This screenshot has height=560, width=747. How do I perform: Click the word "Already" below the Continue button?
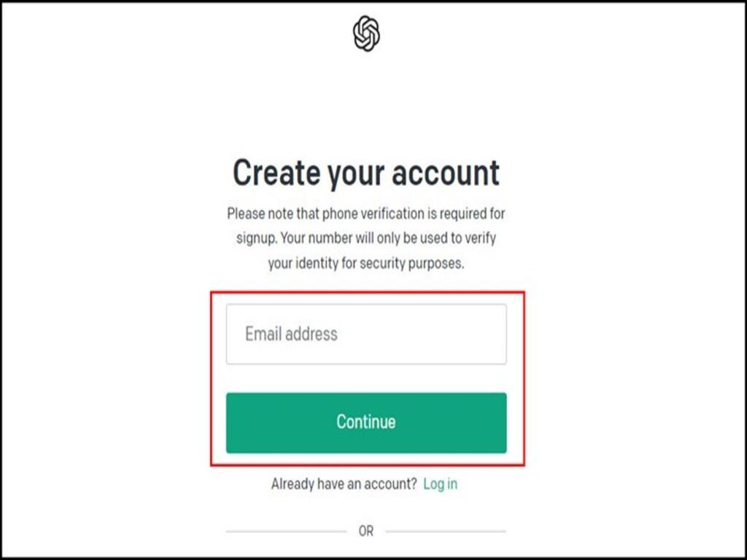(293, 483)
